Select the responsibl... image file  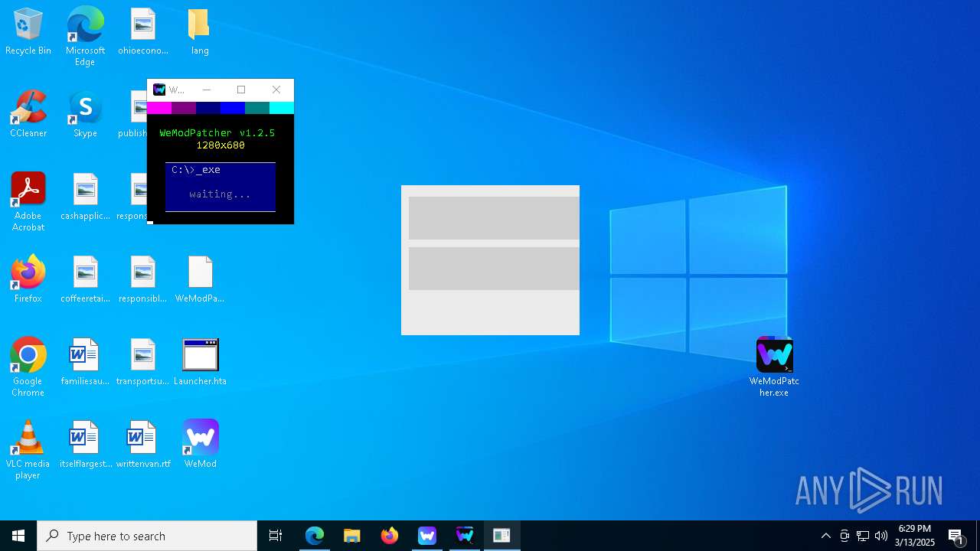coord(143,280)
